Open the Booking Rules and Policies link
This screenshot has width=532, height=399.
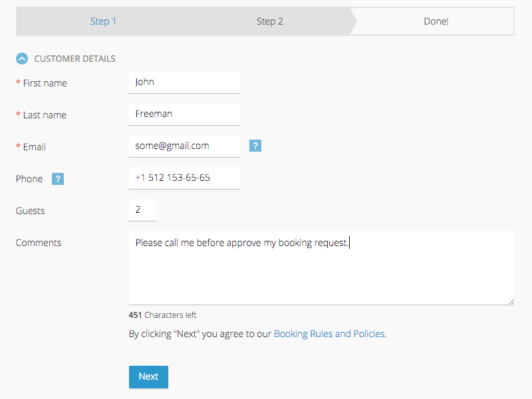point(329,334)
